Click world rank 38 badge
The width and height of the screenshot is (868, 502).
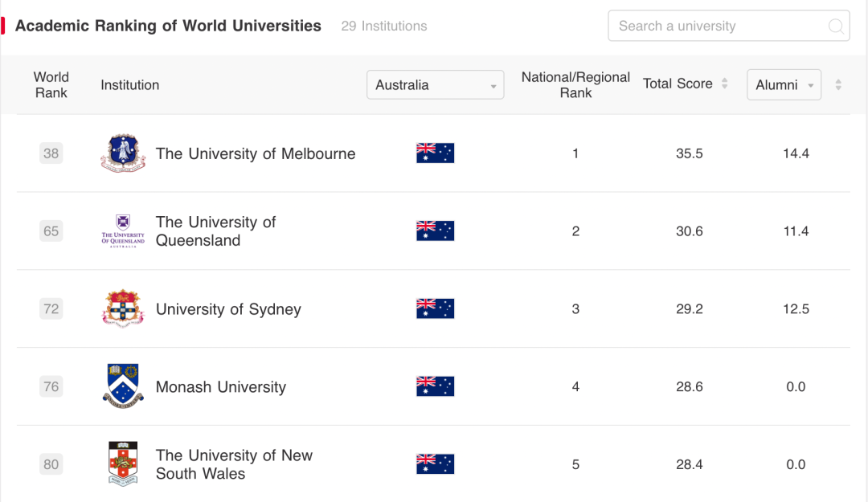pos(51,153)
